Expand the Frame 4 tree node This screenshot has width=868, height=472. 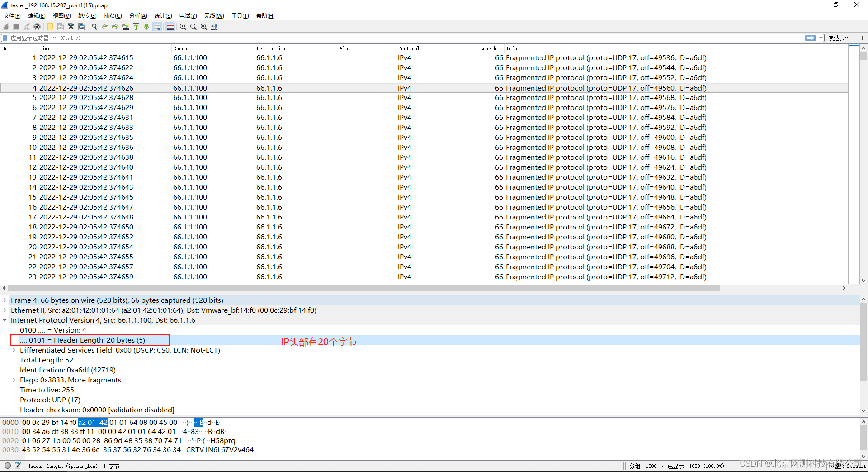coord(5,300)
